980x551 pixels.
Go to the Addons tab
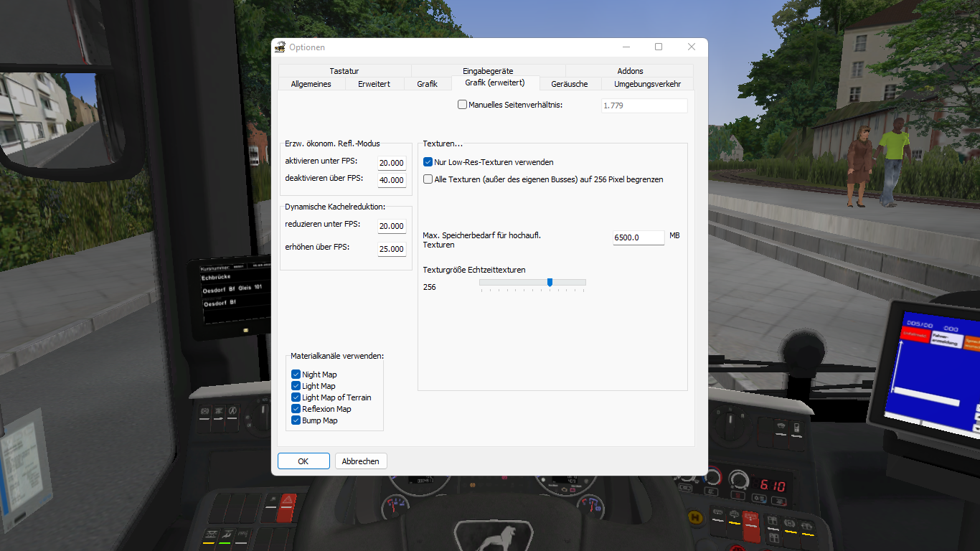pyautogui.click(x=630, y=71)
